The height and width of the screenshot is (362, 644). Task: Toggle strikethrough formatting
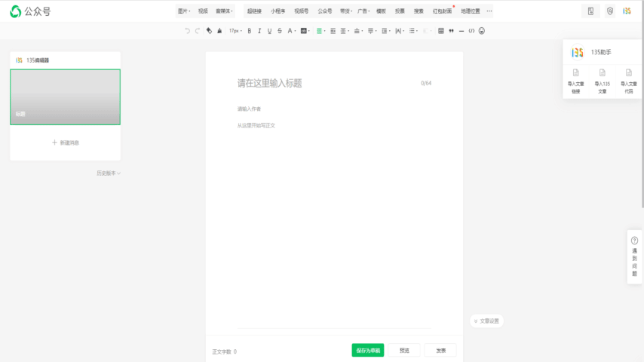[280, 31]
